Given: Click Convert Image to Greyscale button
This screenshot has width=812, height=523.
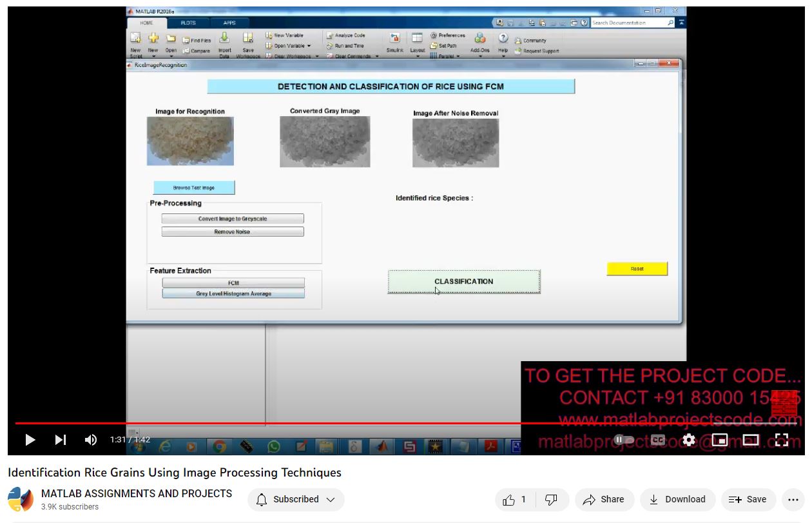Looking at the screenshot, I should pos(233,219).
